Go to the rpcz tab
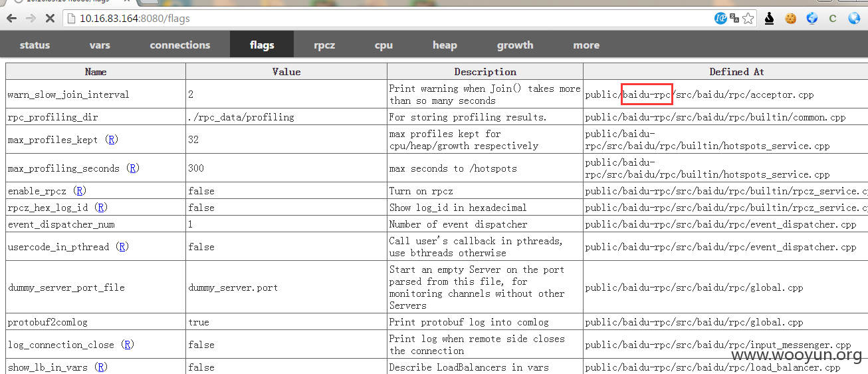Screen dimensions: 868x374 [324, 45]
